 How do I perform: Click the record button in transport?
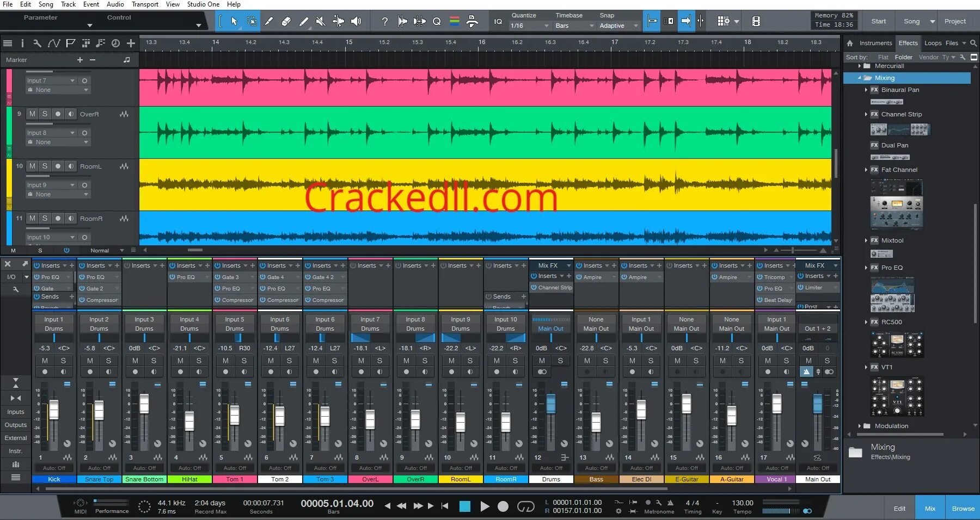click(x=503, y=506)
